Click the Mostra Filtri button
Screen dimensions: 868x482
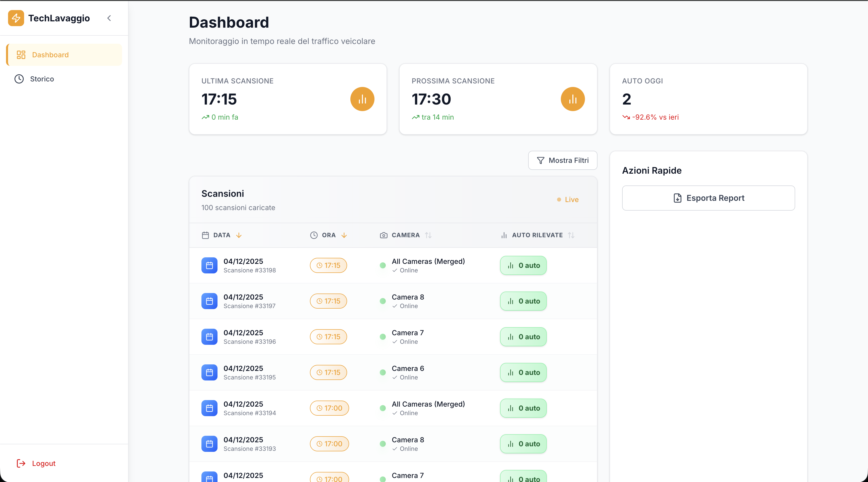tap(562, 160)
